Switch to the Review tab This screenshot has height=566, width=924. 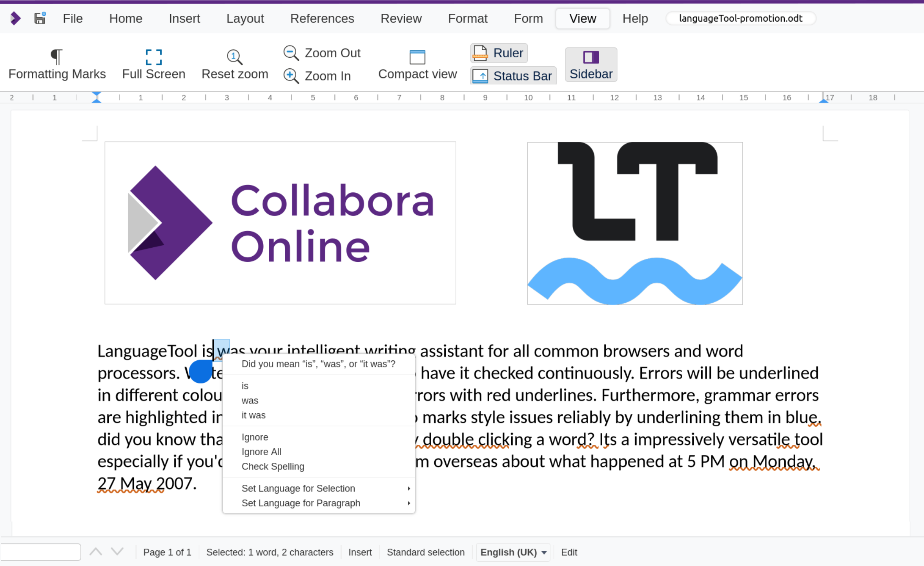[x=401, y=18]
